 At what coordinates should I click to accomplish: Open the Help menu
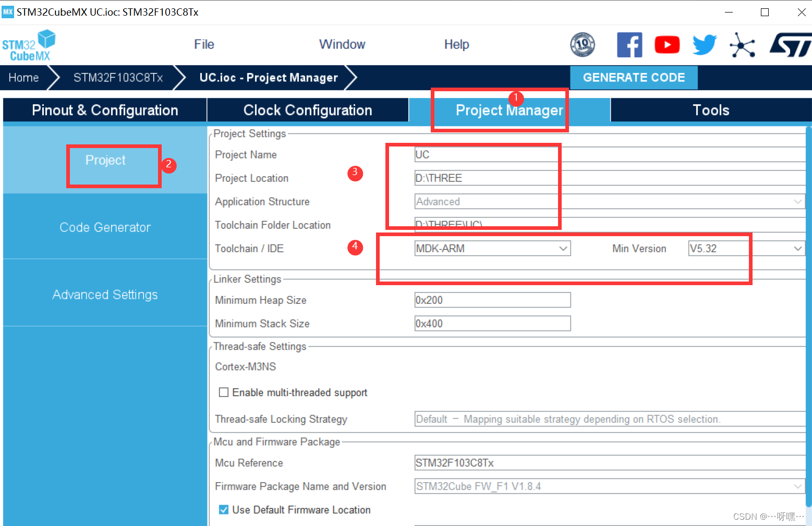point(456,44)
